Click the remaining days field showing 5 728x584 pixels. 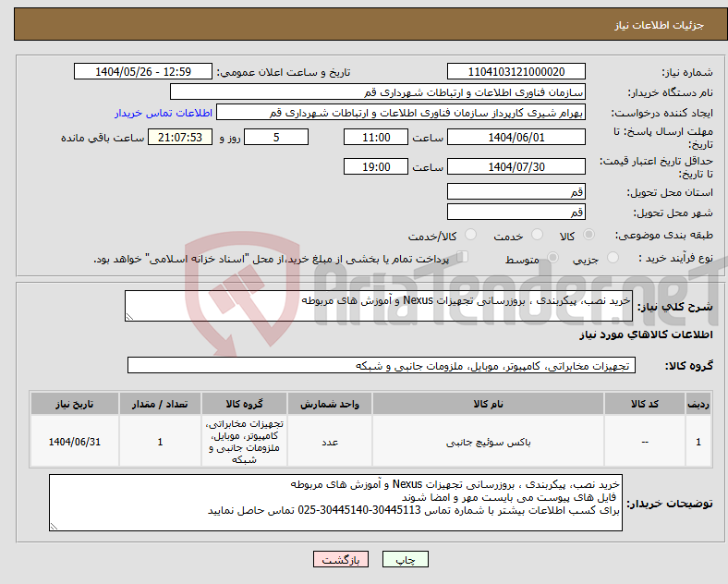[276, 138]
